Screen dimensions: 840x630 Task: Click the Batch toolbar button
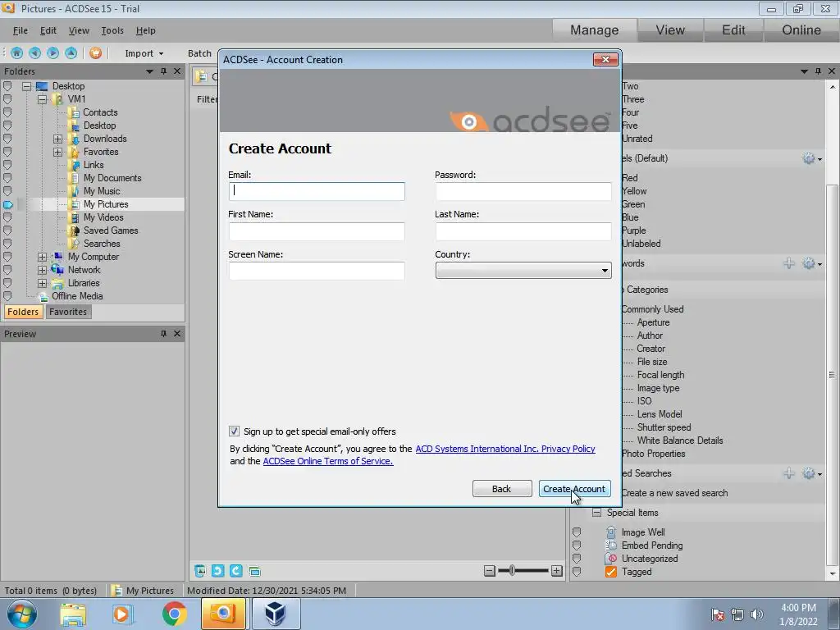coord(199,53)
